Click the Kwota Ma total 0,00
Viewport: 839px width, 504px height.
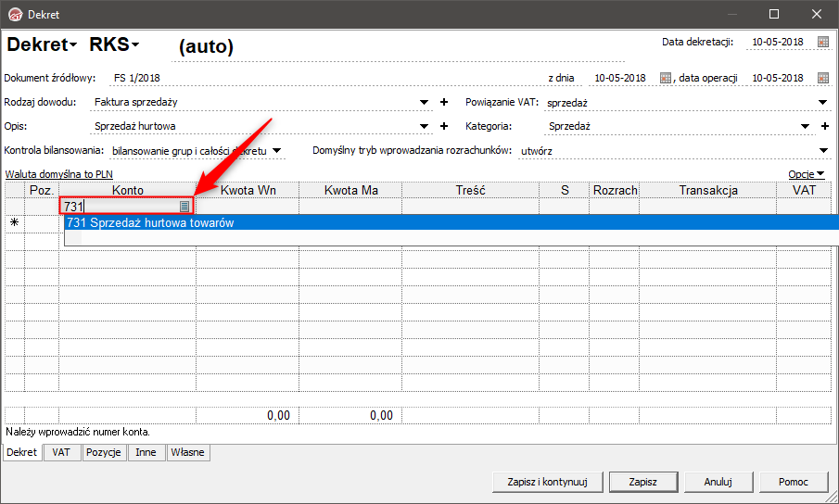[381, 415]
